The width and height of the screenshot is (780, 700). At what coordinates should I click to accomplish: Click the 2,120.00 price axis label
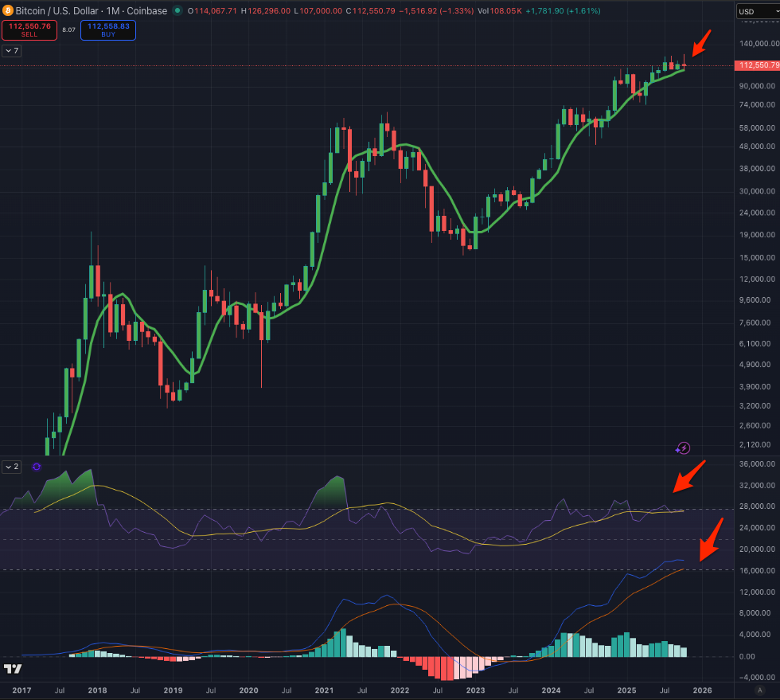(757, 444)
